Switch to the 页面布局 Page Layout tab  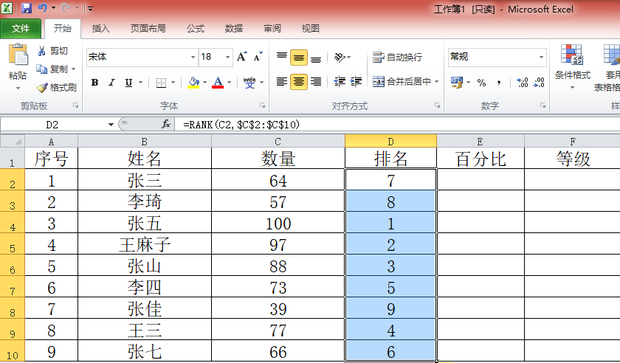click(148, 28)
